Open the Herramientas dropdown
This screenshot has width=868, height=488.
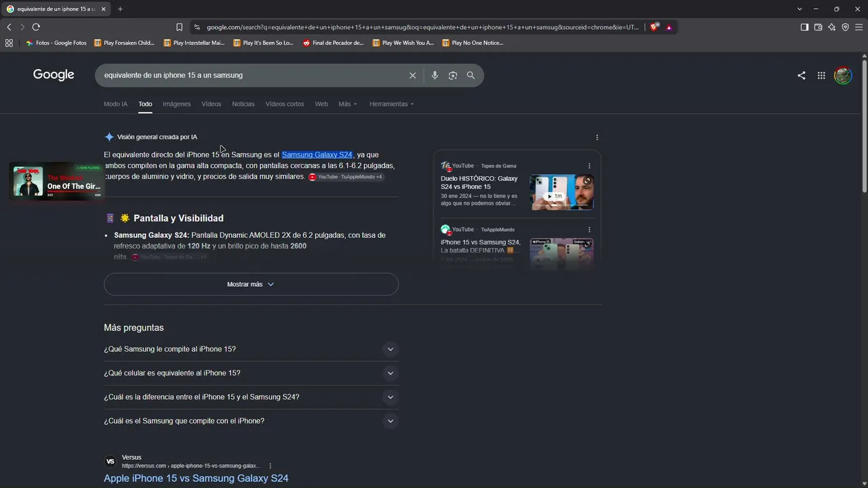[x=392, y=104]
